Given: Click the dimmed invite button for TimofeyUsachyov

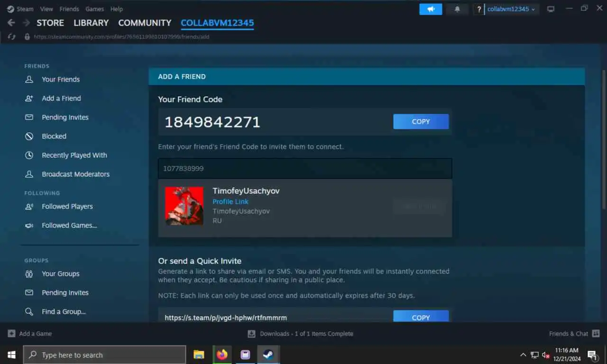Looking at the screenshot, I should coord(419,206).
